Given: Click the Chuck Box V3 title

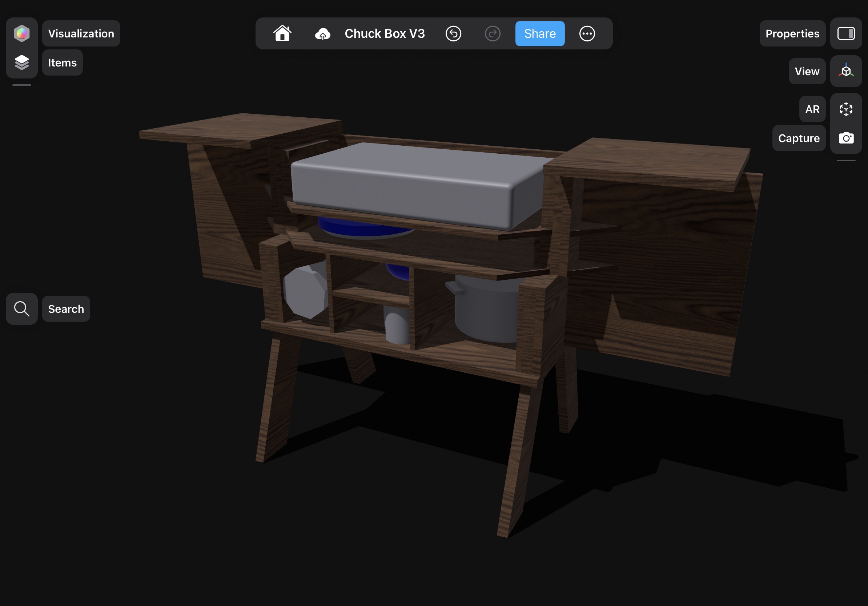Looking at the screenshot, I should tap(385, 33).
